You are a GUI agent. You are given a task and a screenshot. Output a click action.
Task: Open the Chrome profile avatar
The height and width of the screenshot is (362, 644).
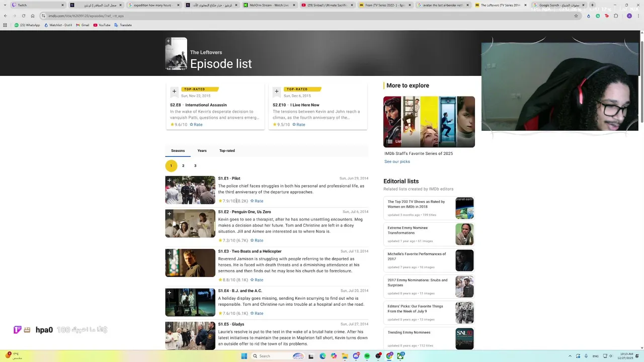pos(629,16)
